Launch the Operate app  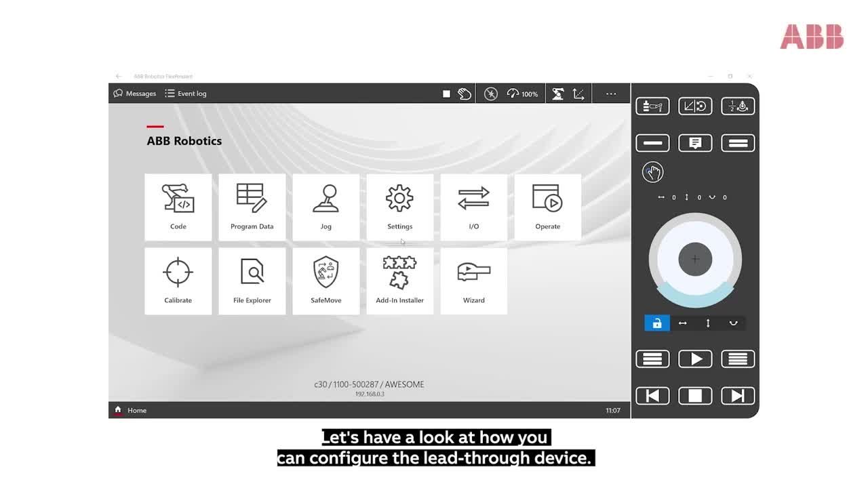[x=548, y=207]
